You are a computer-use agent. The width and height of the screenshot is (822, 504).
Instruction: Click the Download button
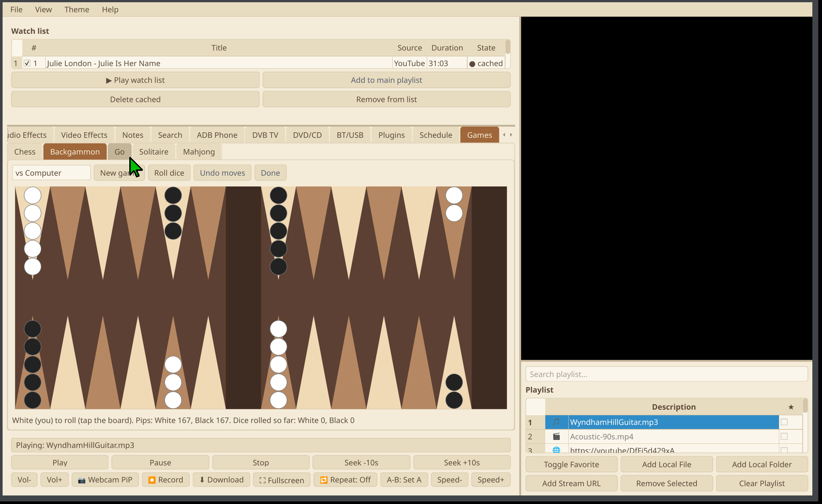[221, 480]
